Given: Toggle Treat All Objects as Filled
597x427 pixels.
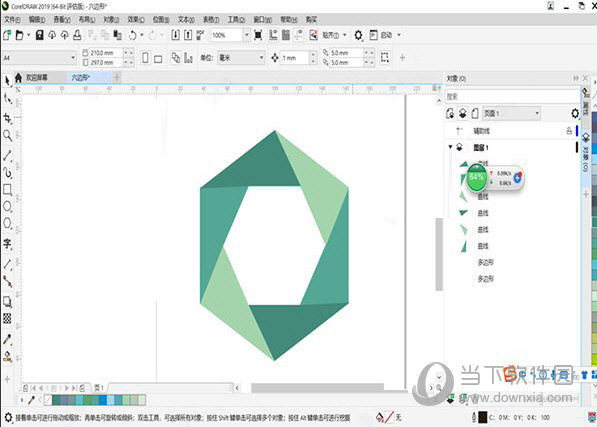Looking at the screenshot, I should coord(385,57).
